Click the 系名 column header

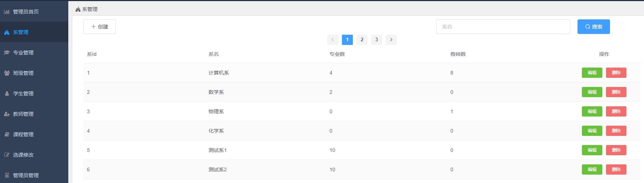coord(214,54)
